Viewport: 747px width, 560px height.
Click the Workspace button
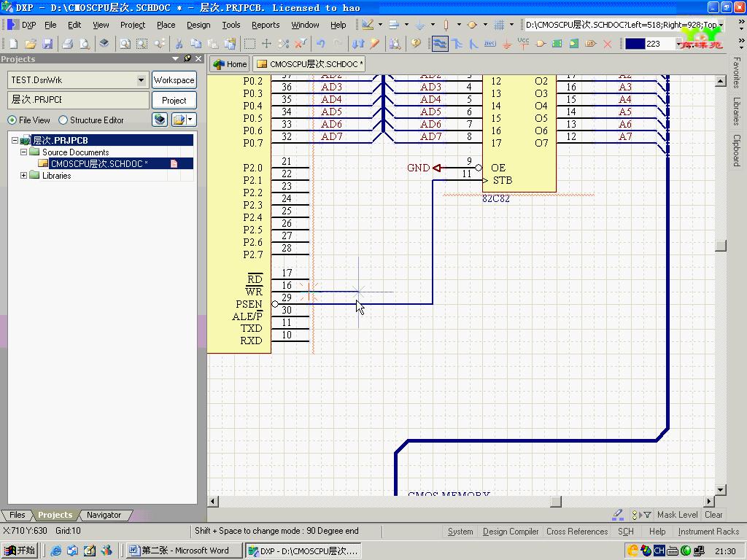(x=174, y=80)
